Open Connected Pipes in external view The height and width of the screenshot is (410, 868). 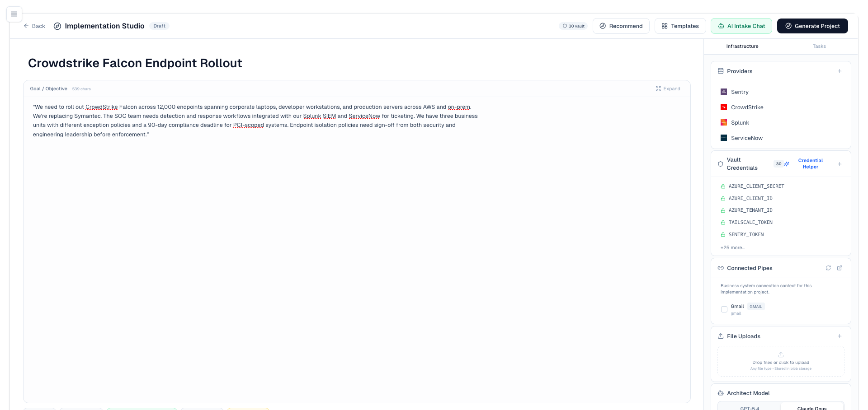tap(840, 268)
